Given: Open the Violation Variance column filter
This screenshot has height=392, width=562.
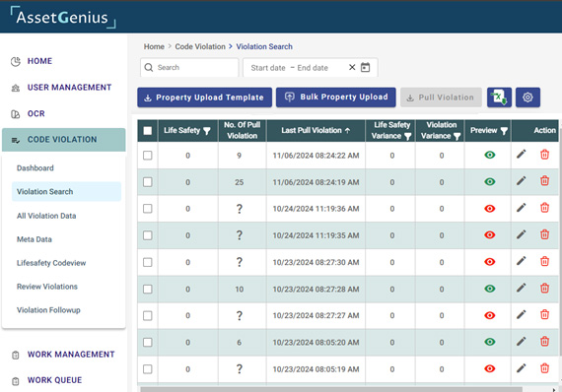Looking at the screenshot, I should pyautogui.click(x=457, y=136).
